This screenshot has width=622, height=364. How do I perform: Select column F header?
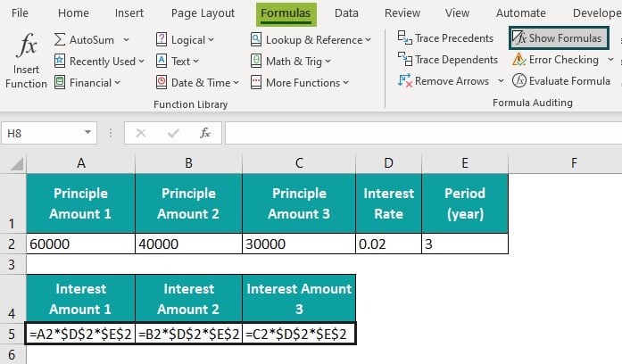(x=574, y=163)
